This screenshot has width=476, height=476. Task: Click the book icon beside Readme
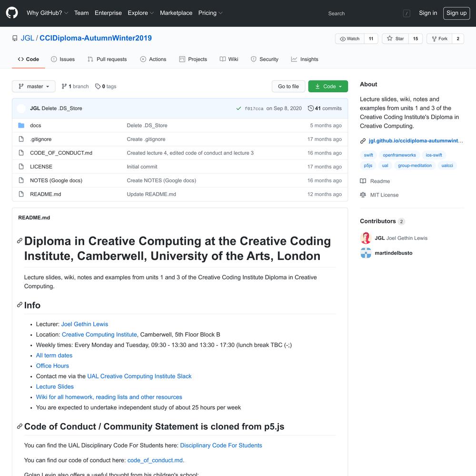363,181
